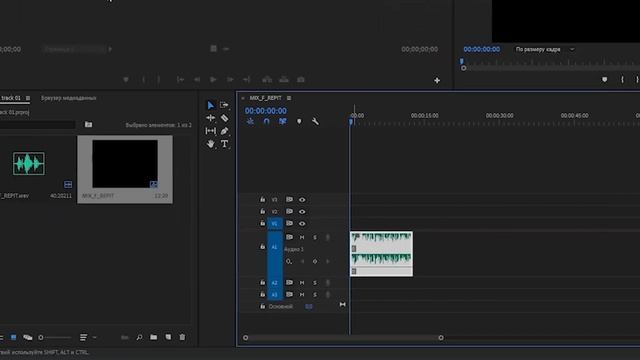This screenshot has width=640, height=360.
Task: Hide video track V3 output eye
Action: pyautogui.click(x=302, y=200)
